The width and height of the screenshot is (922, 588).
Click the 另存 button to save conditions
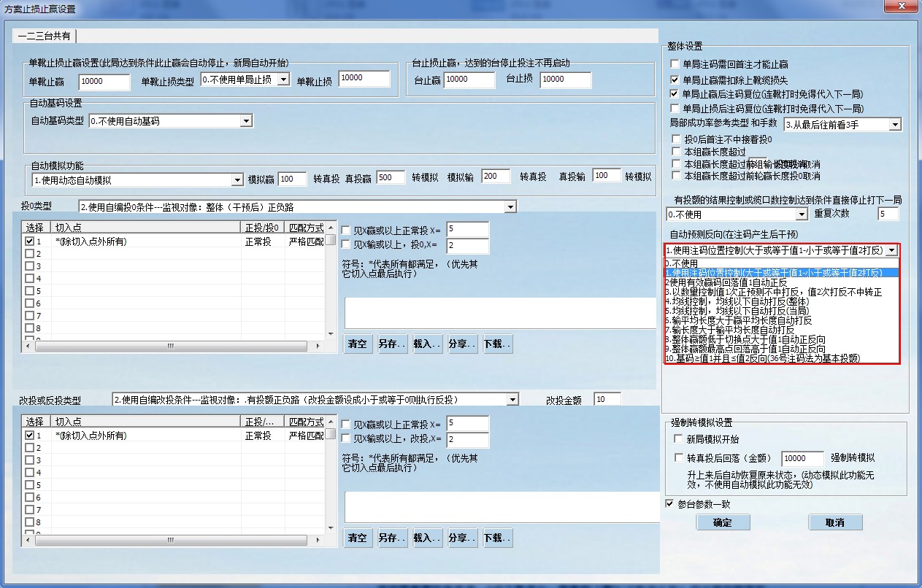click(x=392, y=344)
